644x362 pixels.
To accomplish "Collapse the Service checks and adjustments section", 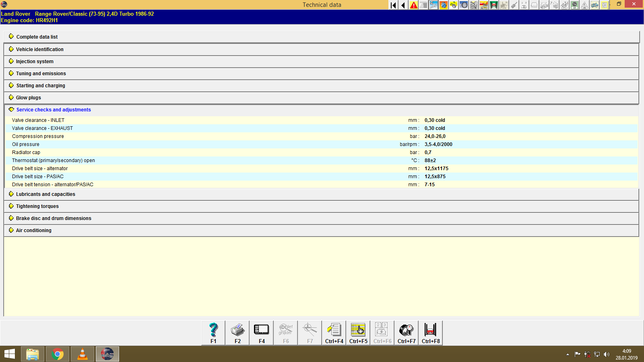I will (x=53, y=109).
